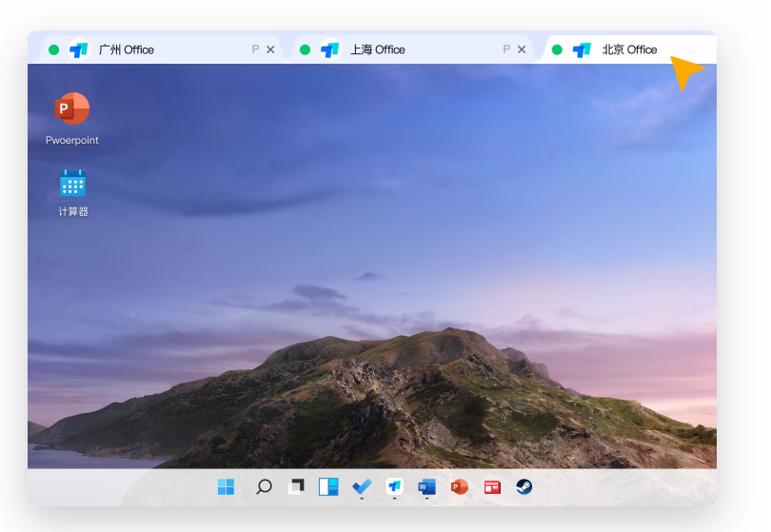Click green status dot on 上海 Office tab

[x=305, y=49]
